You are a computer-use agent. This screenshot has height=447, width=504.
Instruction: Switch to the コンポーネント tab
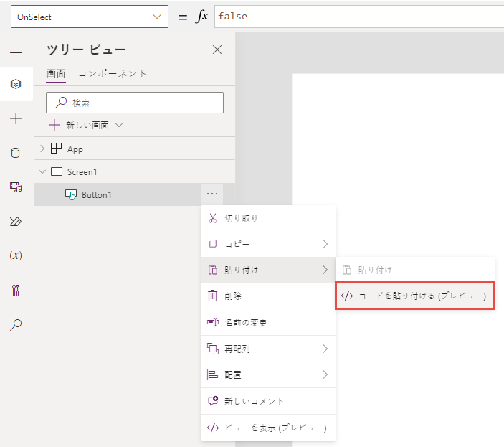click(x=113, y=74)
